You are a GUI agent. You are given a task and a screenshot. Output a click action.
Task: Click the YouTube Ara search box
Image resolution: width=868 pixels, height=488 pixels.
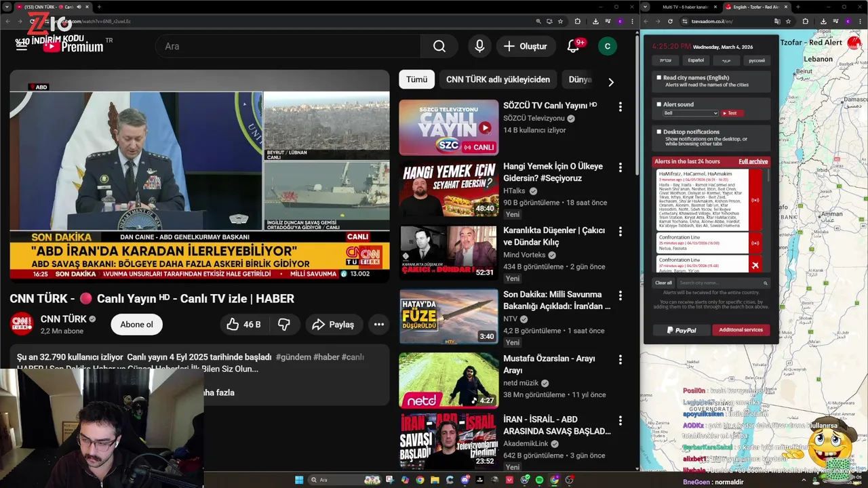pos(288,46)
